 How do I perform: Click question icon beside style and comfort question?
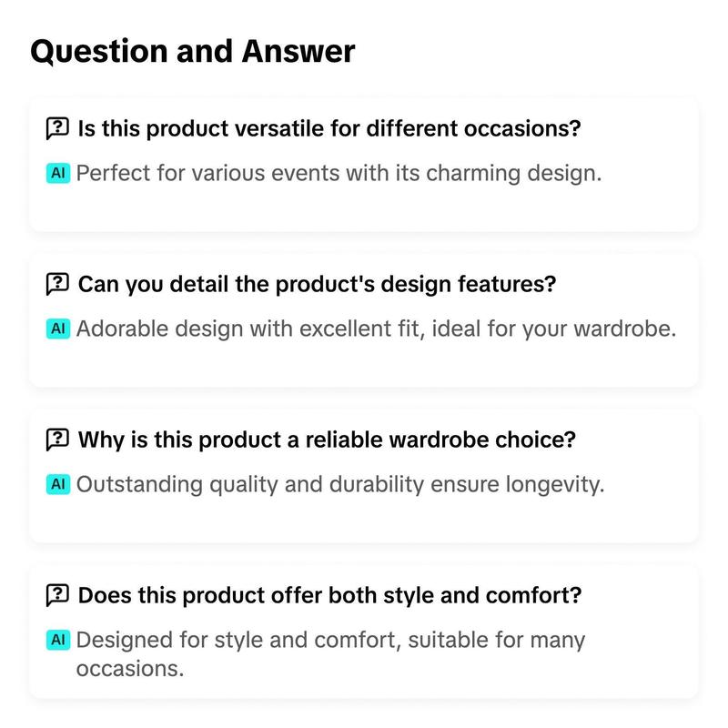(58, 595)
